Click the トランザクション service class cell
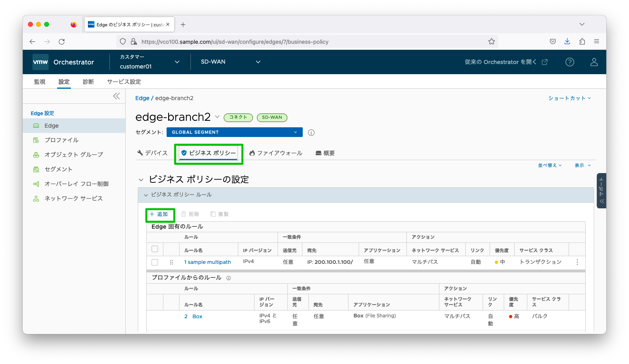Viewport: 629px width, 364px height. tap(541, 262)
